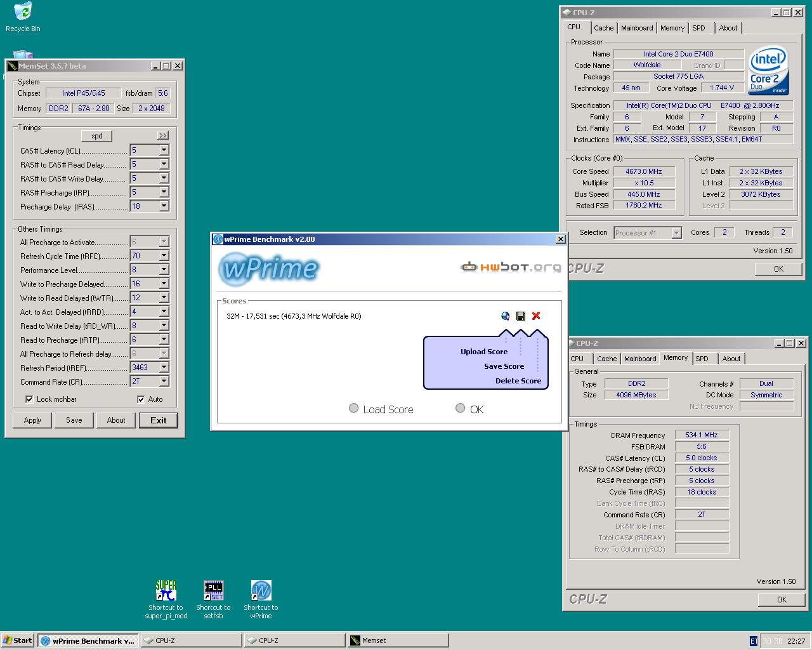
Task: Click the DRAM Frequency value 534.1 MHz
Action: tap(702, 435)
